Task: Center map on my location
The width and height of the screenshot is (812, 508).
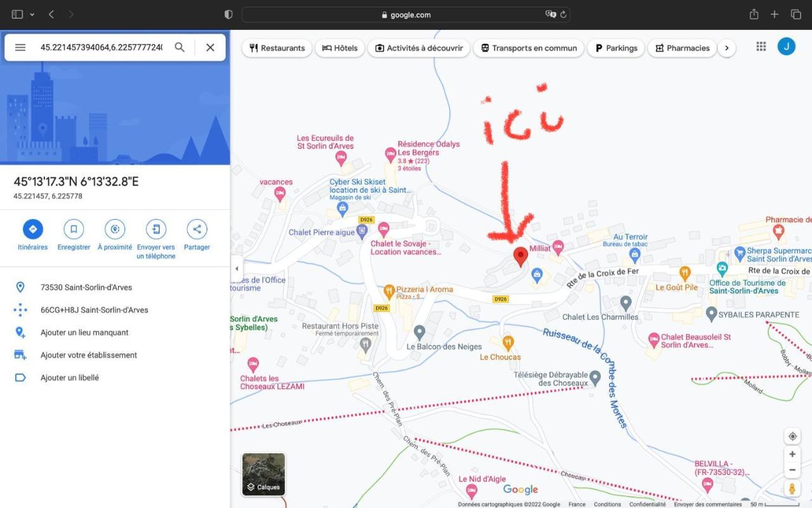Action: tap(792, 436)
